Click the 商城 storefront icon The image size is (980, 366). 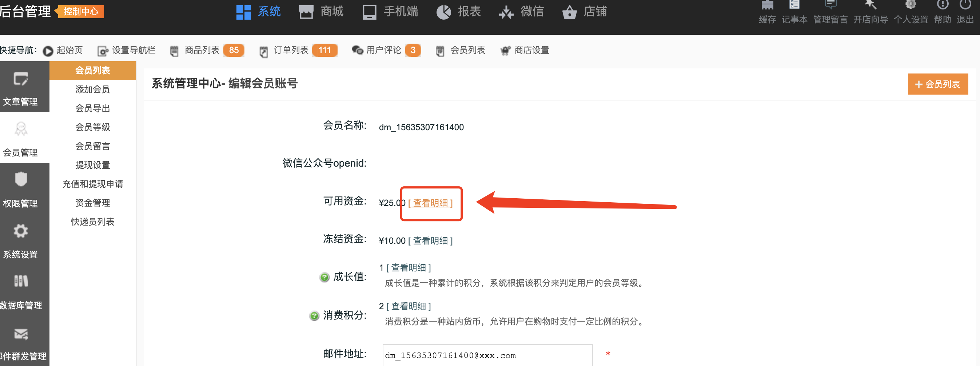click(x=306, y=12)
